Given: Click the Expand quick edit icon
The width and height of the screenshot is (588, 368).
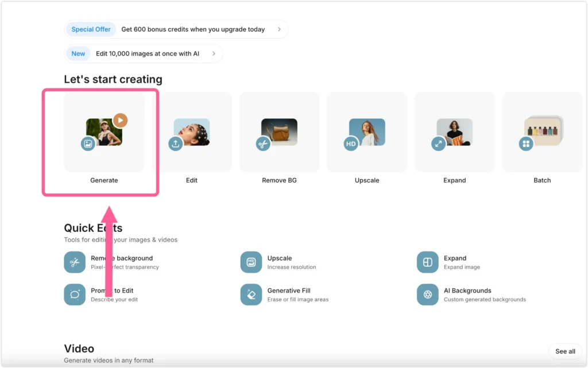Looking at the screenshot, I should point(427,262).
